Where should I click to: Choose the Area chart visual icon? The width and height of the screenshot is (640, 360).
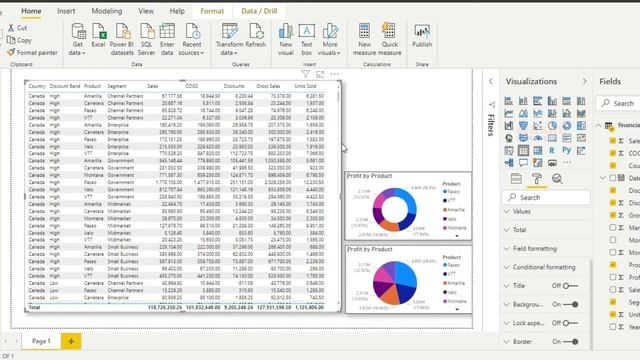pos(523,113)
